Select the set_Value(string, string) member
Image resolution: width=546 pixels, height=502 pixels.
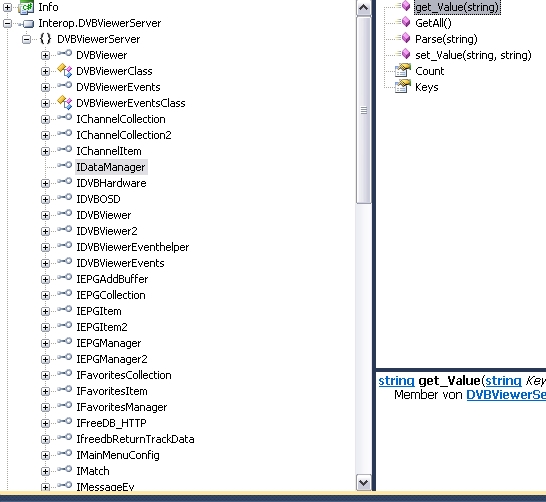click(x=473, y=55)
